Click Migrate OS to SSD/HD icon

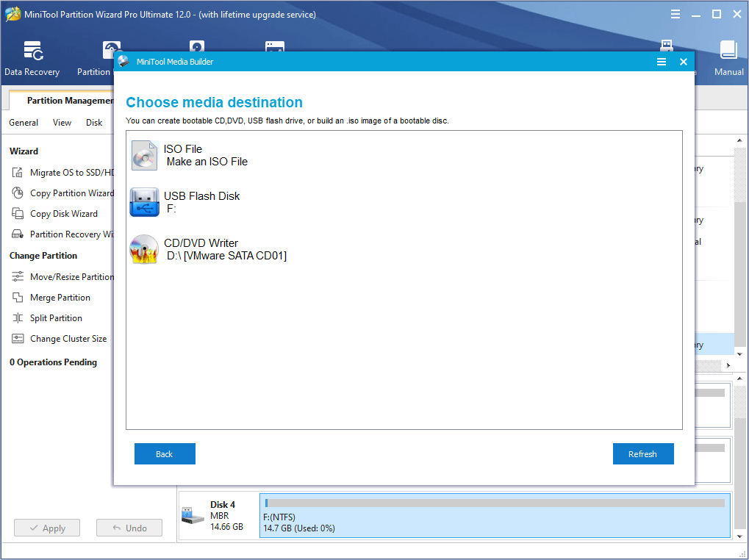pyautogui.click(x=18, y=173)
